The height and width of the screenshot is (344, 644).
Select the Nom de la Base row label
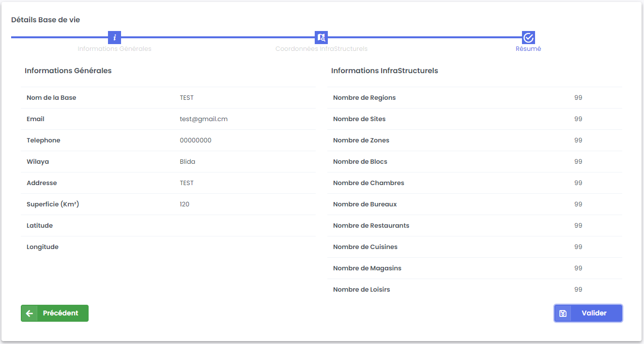pyautogui.click(x=51, y=98)
